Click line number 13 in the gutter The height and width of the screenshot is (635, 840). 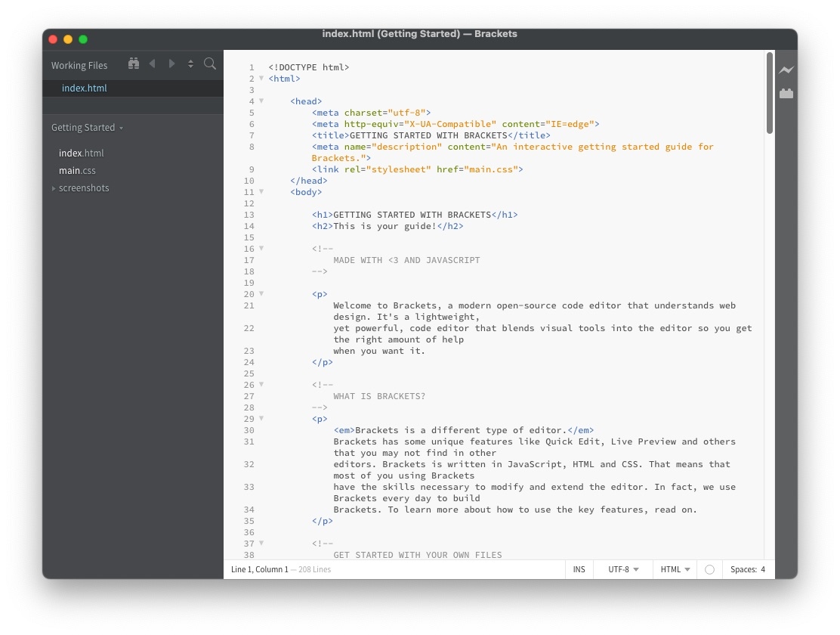[249, 215]
